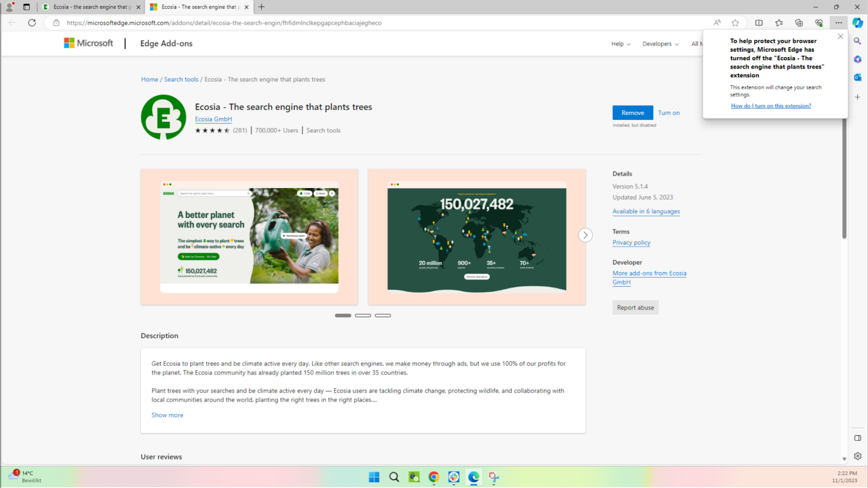Click the browser refresh button

click(32, 23)
